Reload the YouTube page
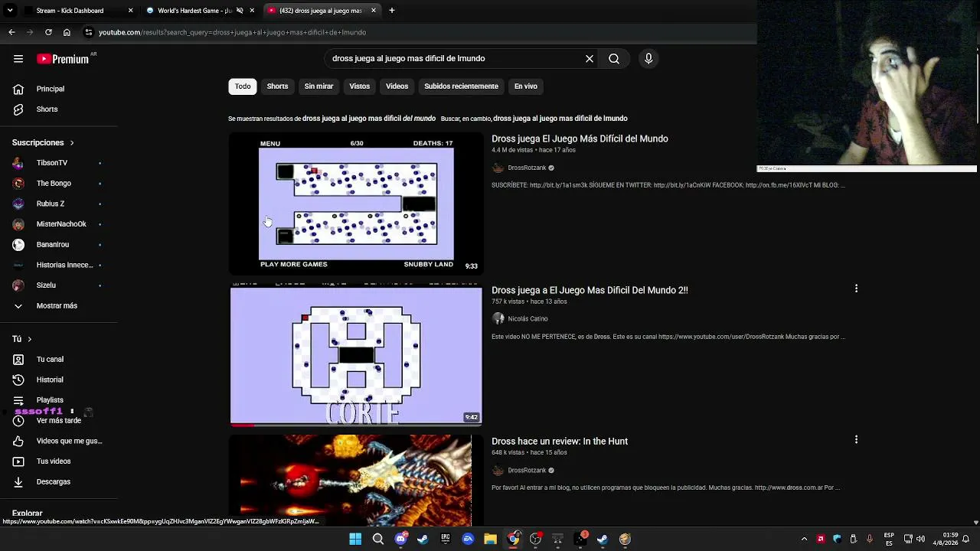The image size is (980, 551). click(48, 32)
